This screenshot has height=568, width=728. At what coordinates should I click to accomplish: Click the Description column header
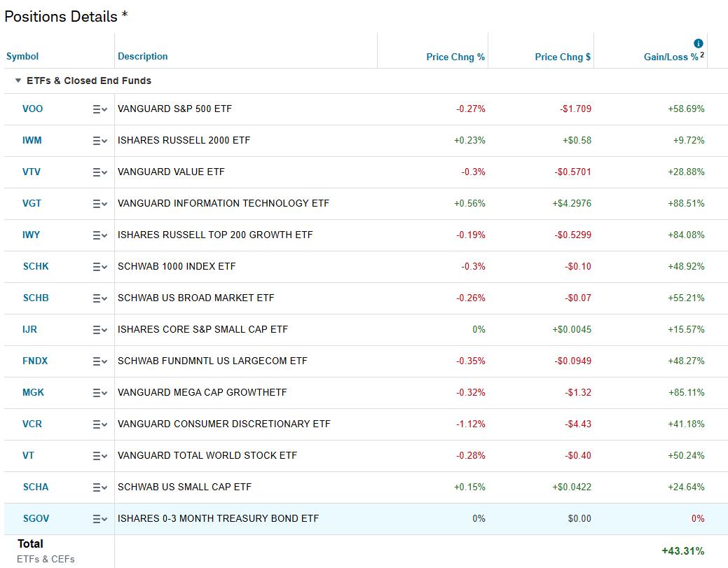[143, 57]
